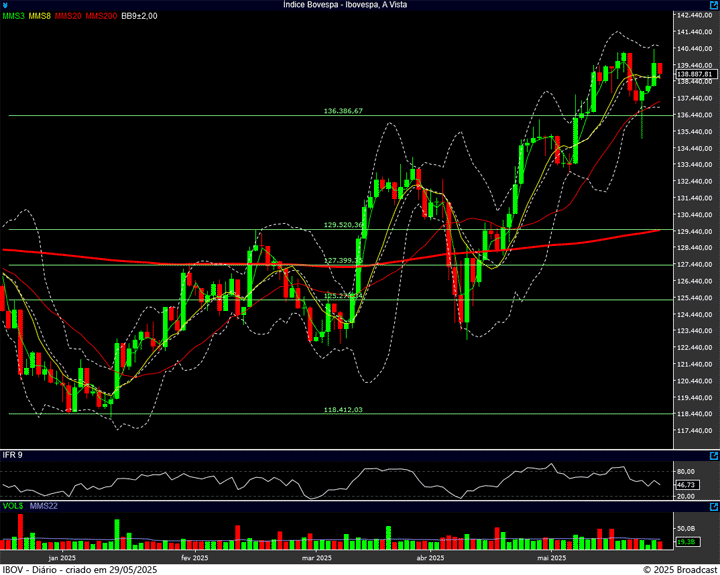
Task: Click the IFR current value 46,73
Action: (688, 485)
